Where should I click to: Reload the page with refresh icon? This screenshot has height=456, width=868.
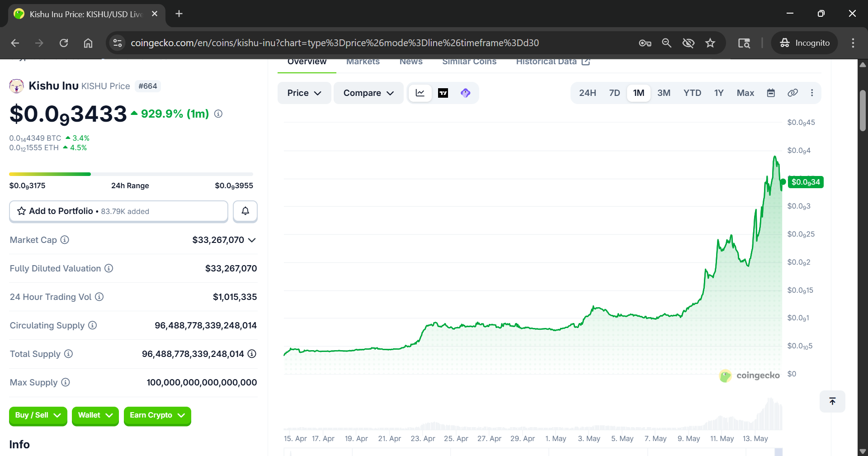click(64, 43)
